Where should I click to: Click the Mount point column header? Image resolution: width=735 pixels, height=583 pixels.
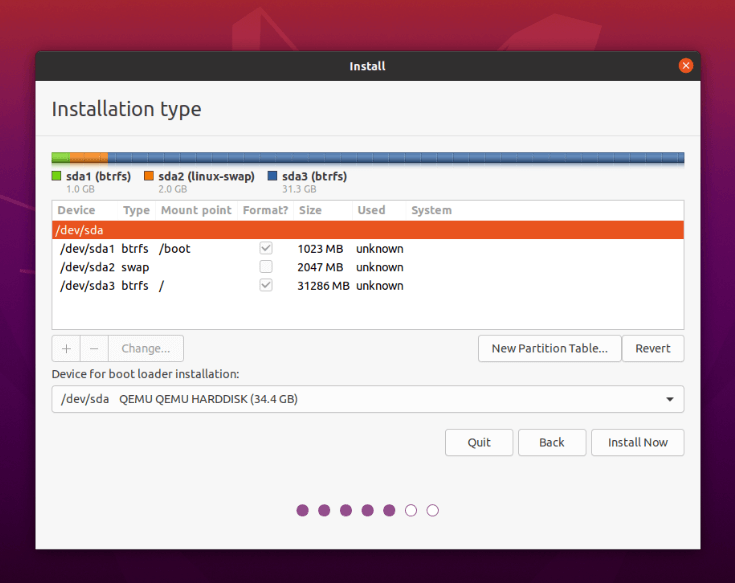click(x=196, y=211)
